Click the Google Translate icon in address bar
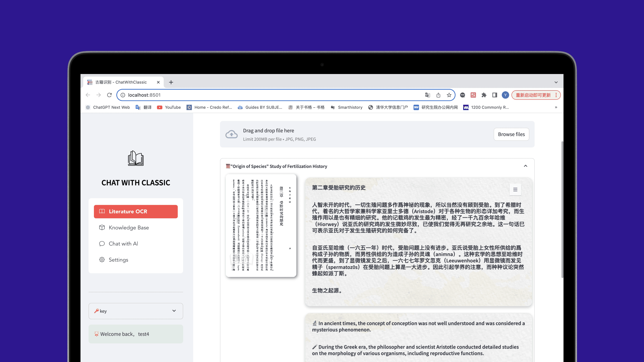The height and width of the screenshot is (362, 644). click(428, 95)
